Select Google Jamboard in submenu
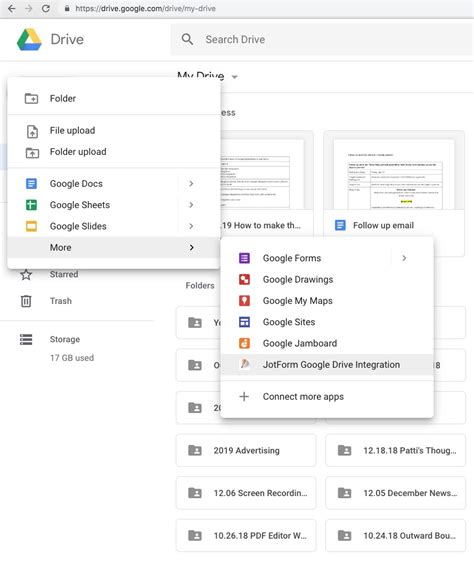This screenshot has width=474, height=561. [327, 343]
